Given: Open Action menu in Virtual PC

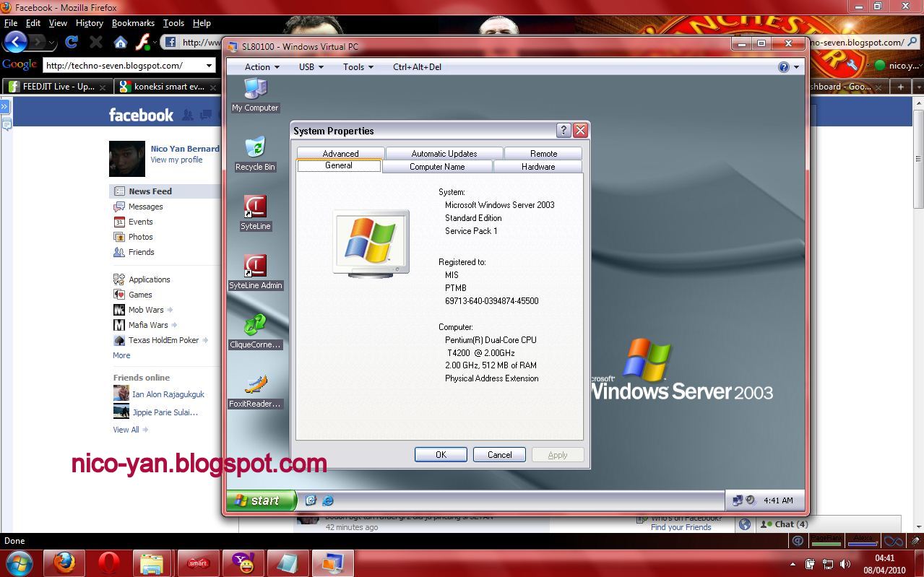Looking at the screenshot, I should [x=262, y=67].
